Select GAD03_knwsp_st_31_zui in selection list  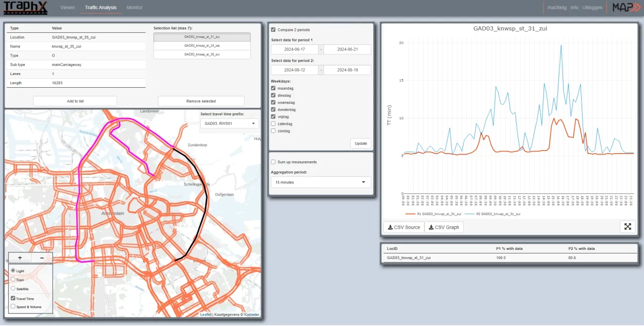202,37
